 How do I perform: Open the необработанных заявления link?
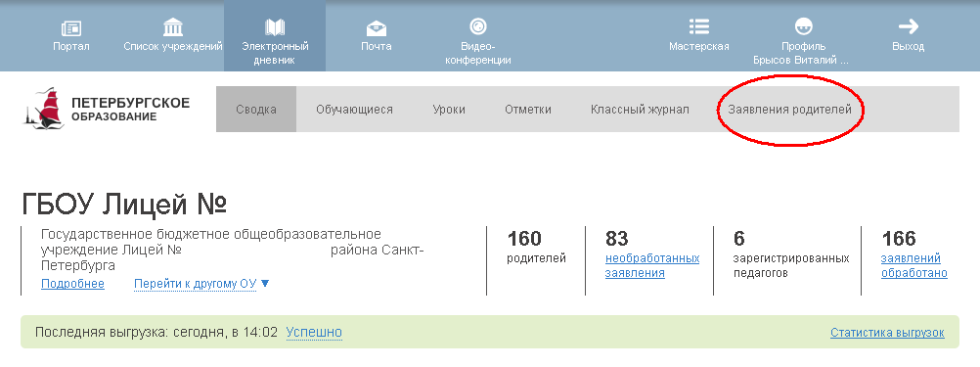click(652, 266)
